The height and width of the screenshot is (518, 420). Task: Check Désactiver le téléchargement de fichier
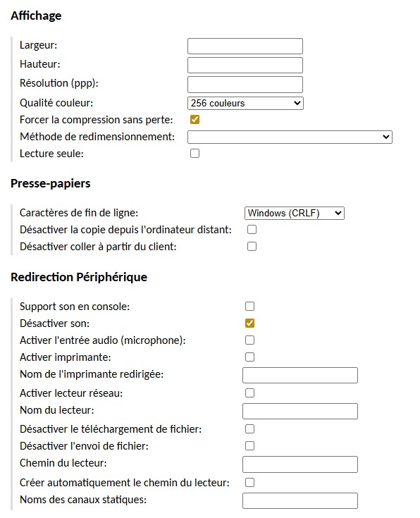click(x=250, y=428)
